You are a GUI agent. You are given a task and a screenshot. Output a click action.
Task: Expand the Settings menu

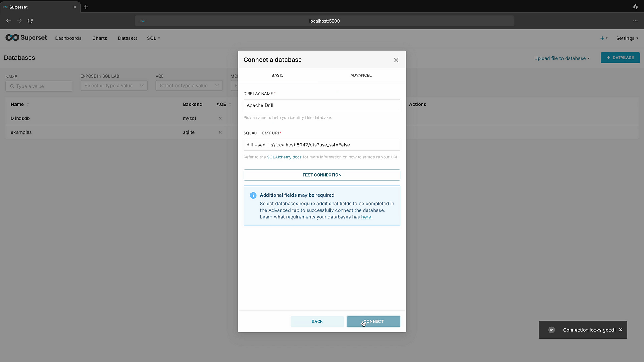click(x=627, y=38)
